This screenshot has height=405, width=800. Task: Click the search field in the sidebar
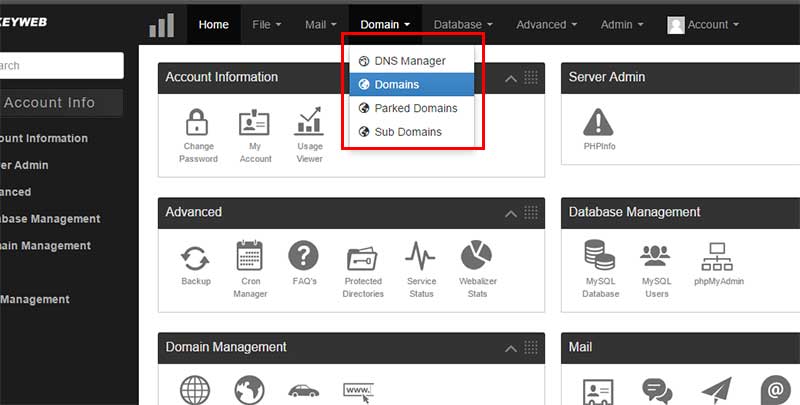[x=61, y=66]
